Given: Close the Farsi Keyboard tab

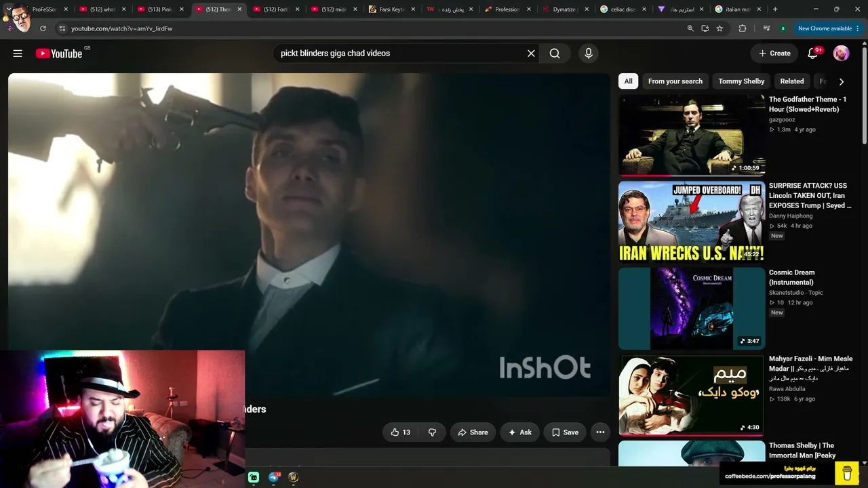Looking at the screenshot, I should tap(413, 9).
